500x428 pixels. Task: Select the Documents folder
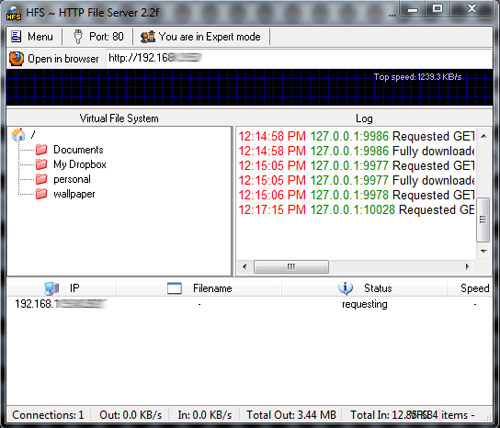click(x=78, y=150)
